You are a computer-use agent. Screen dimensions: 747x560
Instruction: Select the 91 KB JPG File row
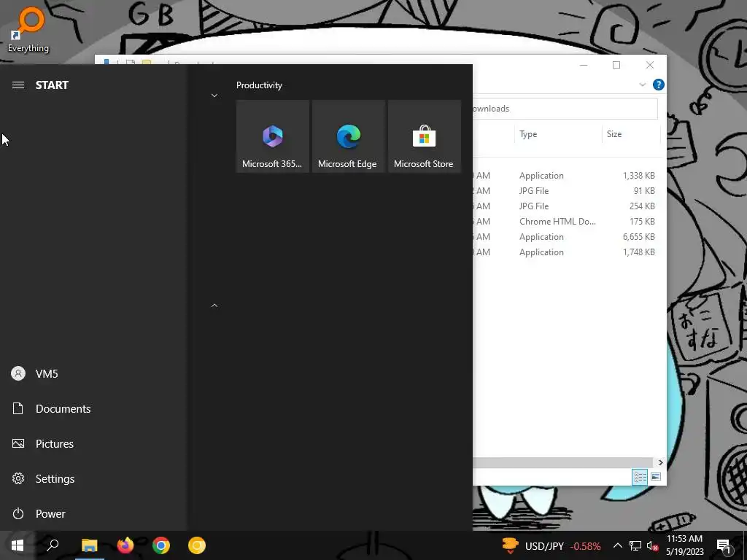click(x=567, y=191)
